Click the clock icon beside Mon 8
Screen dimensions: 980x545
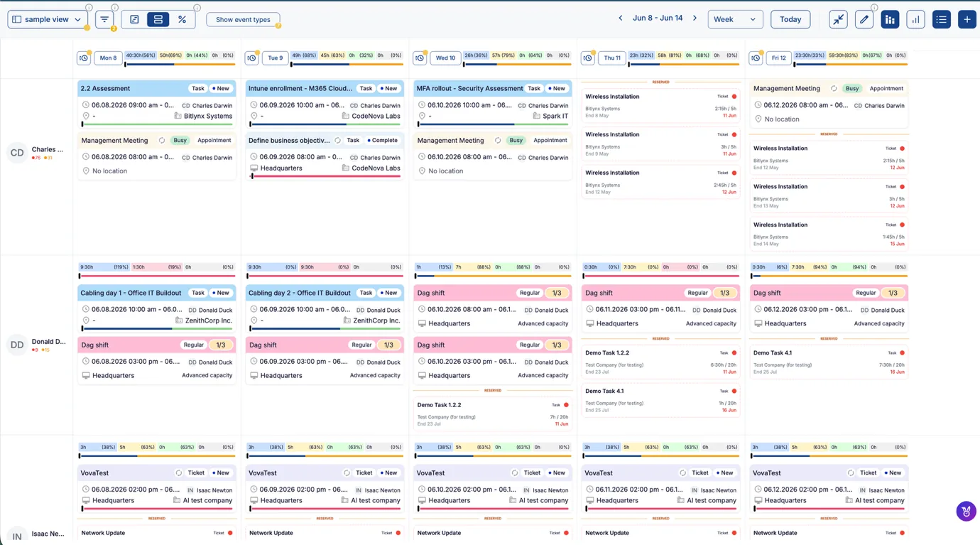click(84, 58)
